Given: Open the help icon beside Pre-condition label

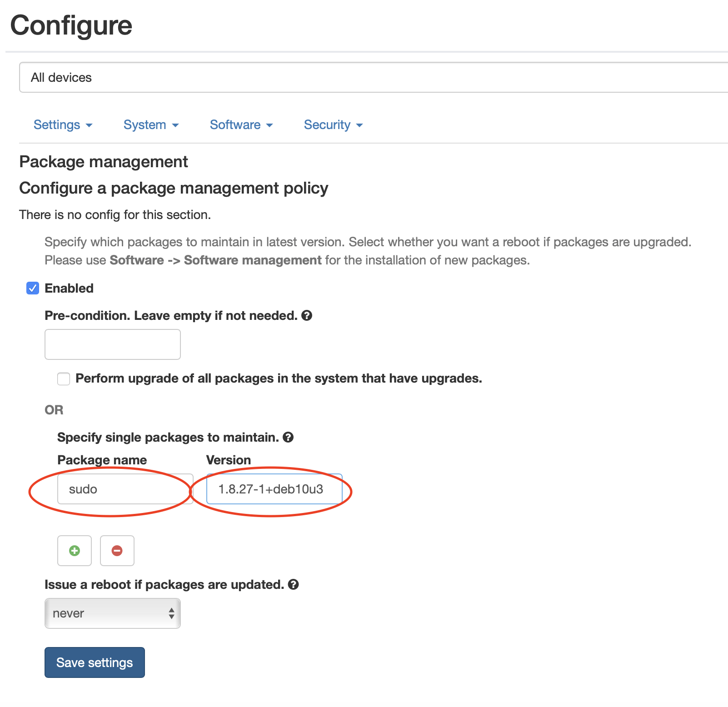Looking at the screenshot, I should pos(307,315).
